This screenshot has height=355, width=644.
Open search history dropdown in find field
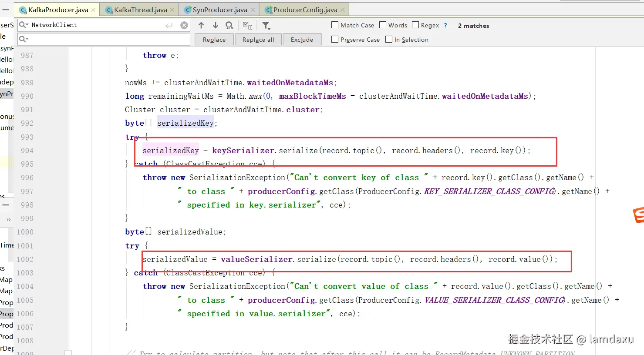[24, 25]
